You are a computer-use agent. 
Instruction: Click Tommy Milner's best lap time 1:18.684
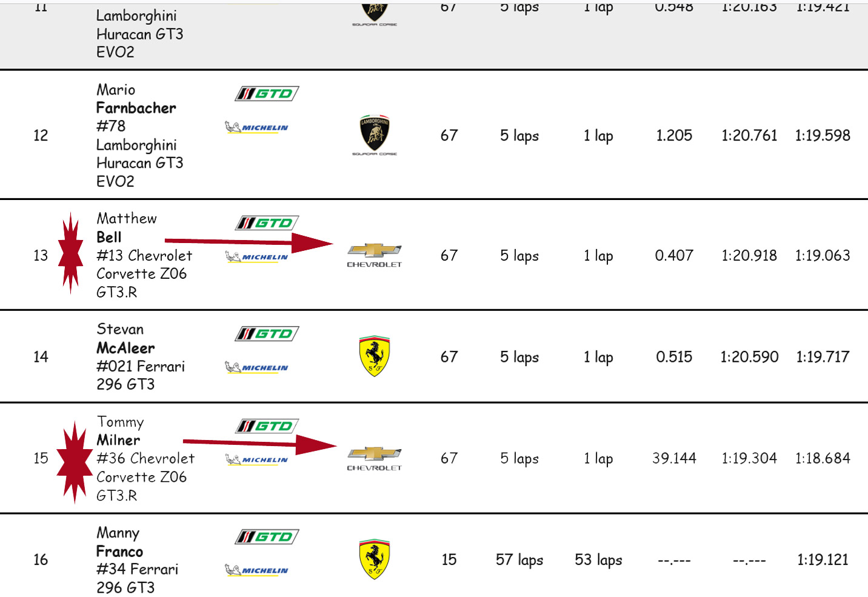pyautogui.click(x=823, y=458)
